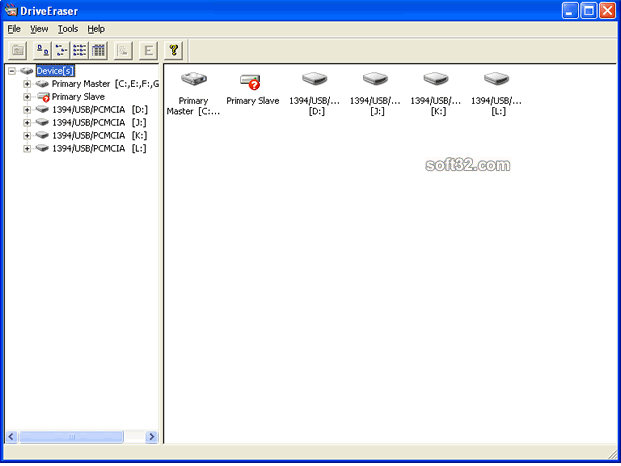Click the [K:] drive icon in tree
The width and height of the screenshot is (621, 466).
click(x=42, y=135)
